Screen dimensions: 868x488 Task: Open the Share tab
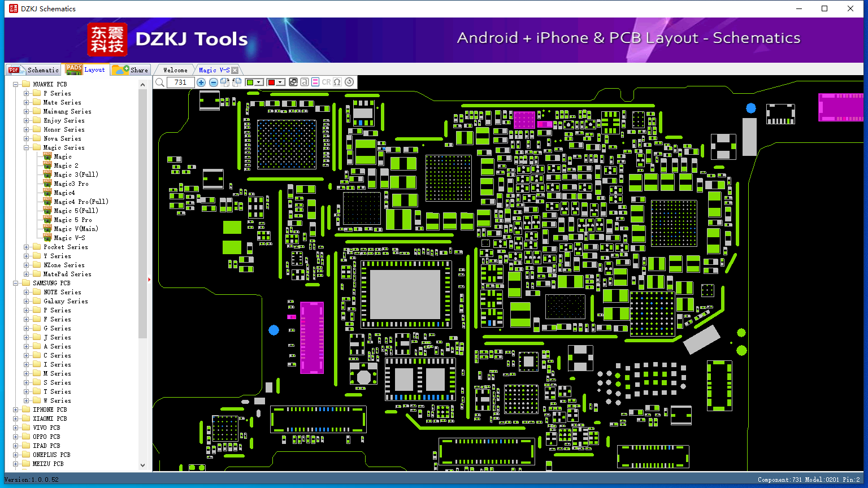click(x=130, y=69)
